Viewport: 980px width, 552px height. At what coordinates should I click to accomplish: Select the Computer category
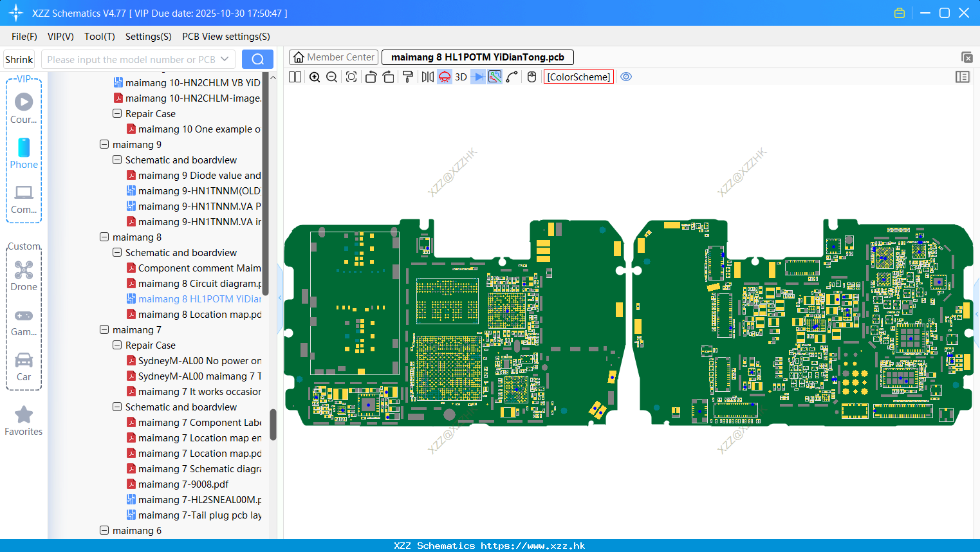(x=24, y=199)
